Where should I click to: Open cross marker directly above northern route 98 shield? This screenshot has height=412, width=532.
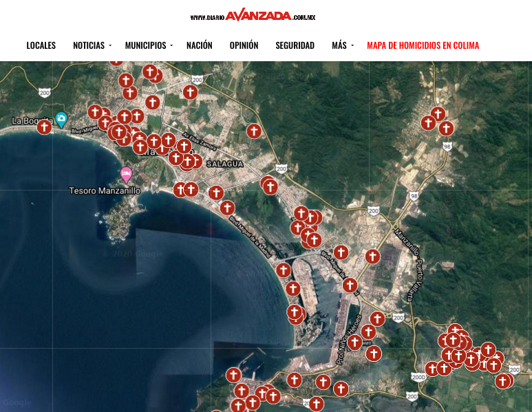[x=446, y=128]
